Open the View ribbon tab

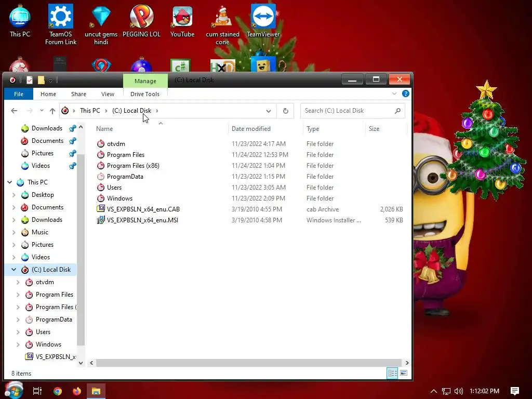[108, 94]
